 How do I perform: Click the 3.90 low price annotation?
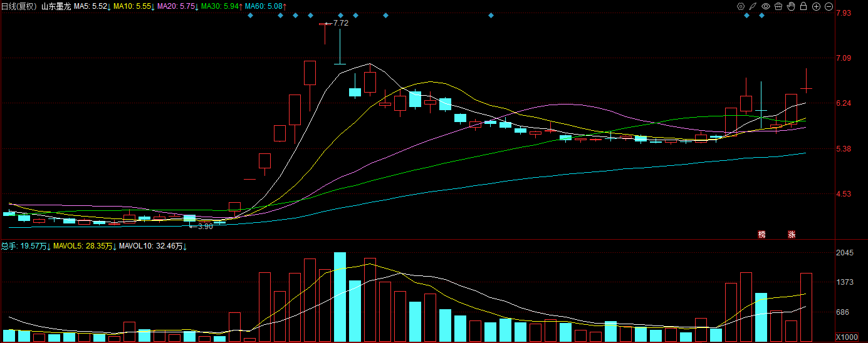pos(206,227)
